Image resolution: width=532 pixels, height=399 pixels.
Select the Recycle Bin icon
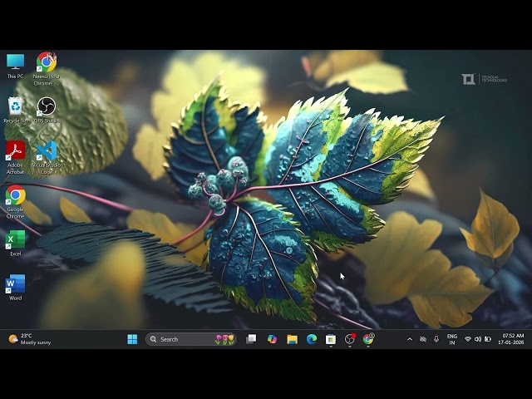point(16,110)
